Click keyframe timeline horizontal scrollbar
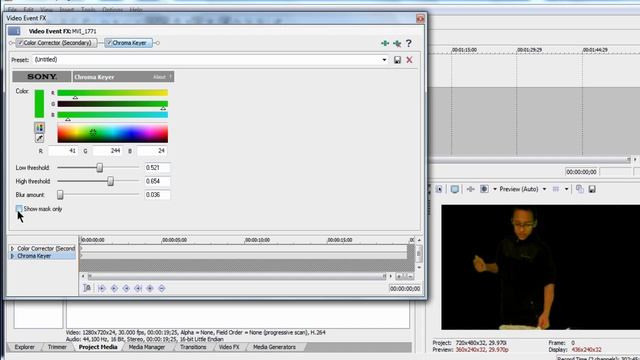Screen dimensions: 640x360 point(237,277)
